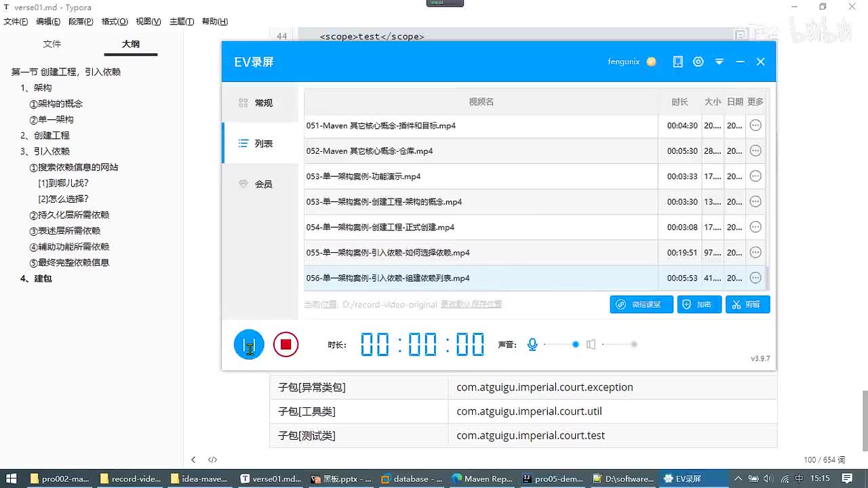Jump to outline item 4、建包
This screenshot has width=868, height=488.
(x=36, y=279)
